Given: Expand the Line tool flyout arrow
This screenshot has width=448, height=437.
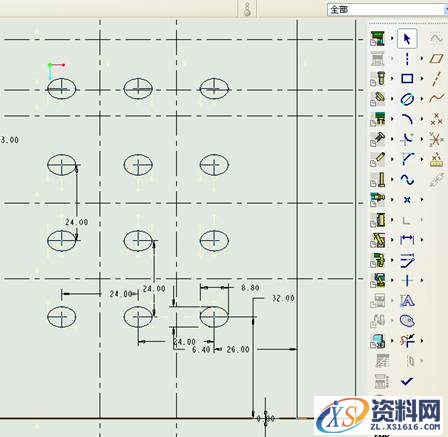Looking at the screenshot, I should tap(422, 59).
